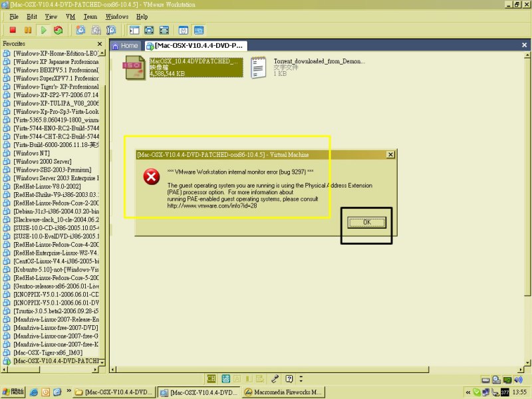Open the View menu
The image size is (532, 399).
point(51,17)
